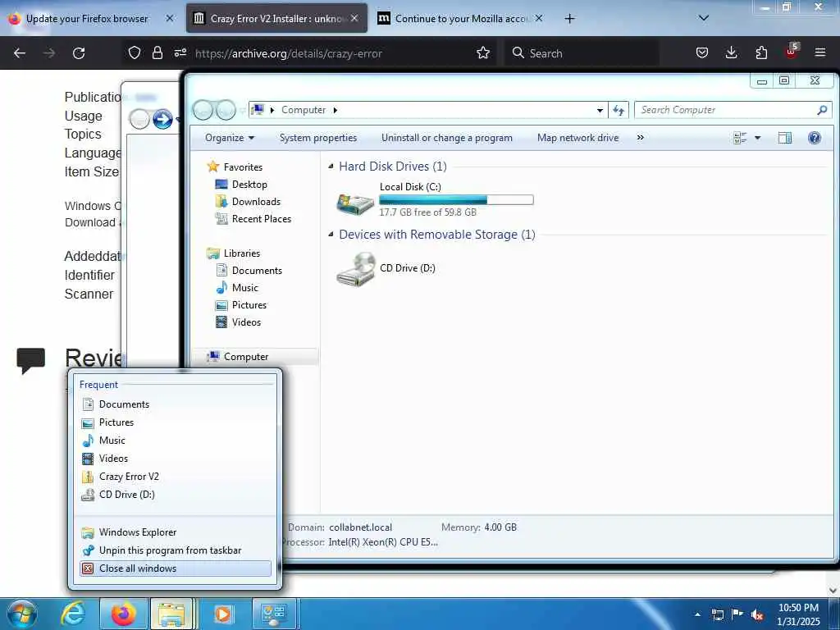
Task: Open Recent Places in navigation pane
Action: coord(261,218)
